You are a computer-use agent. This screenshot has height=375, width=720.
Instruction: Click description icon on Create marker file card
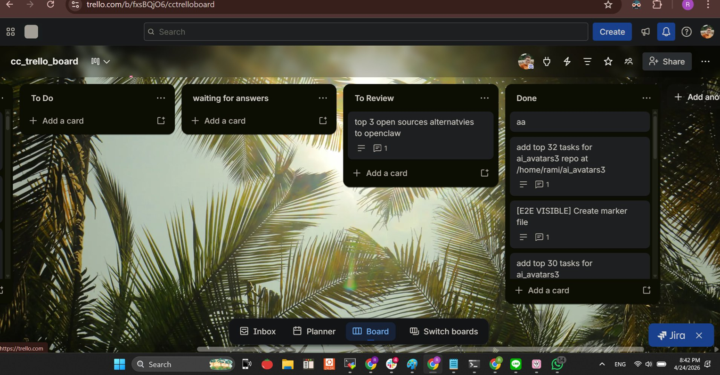pos(523,237)
